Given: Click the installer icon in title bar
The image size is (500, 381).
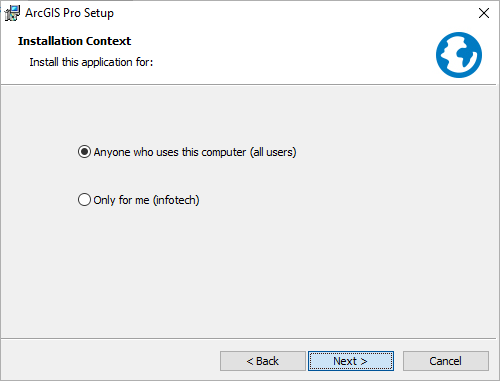Looking at the screenshot, I should pos(12,13).
